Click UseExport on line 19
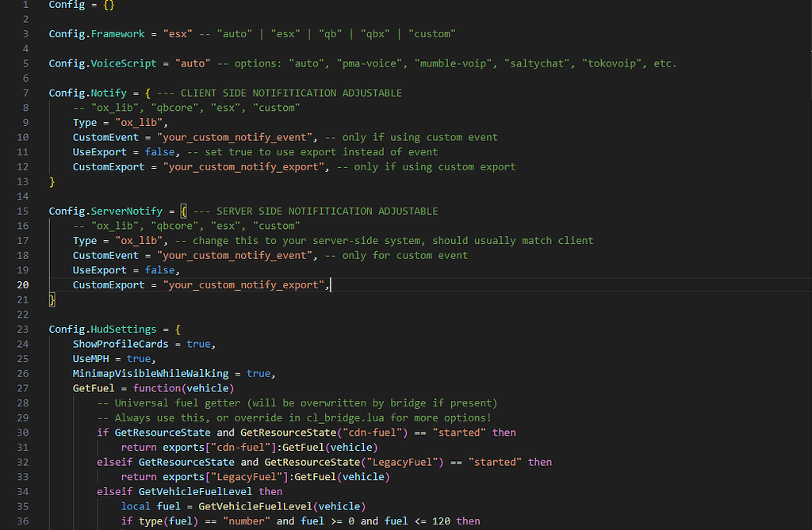Screen dimensions: 812x530 (99, 270)
